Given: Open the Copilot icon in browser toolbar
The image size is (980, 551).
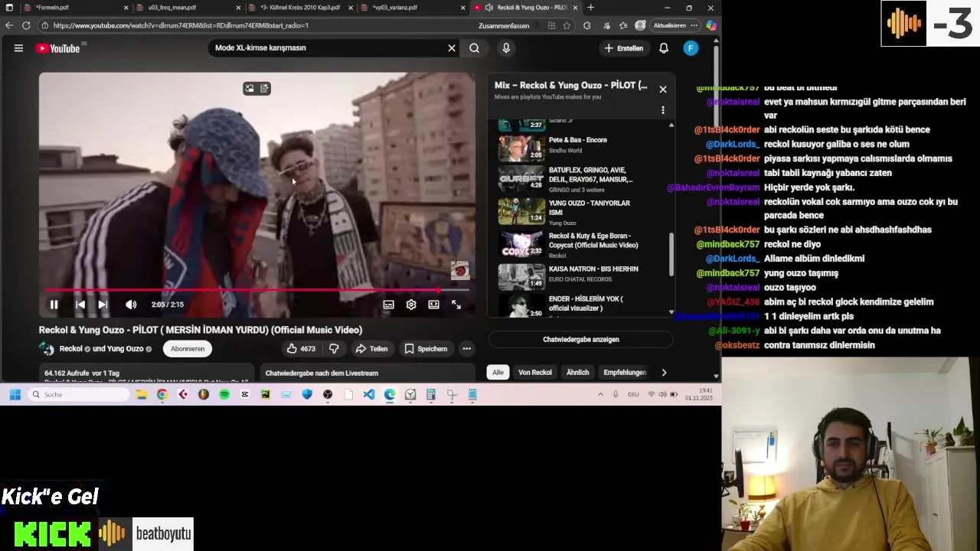Looking at the screenshot, I should point(711,25).
